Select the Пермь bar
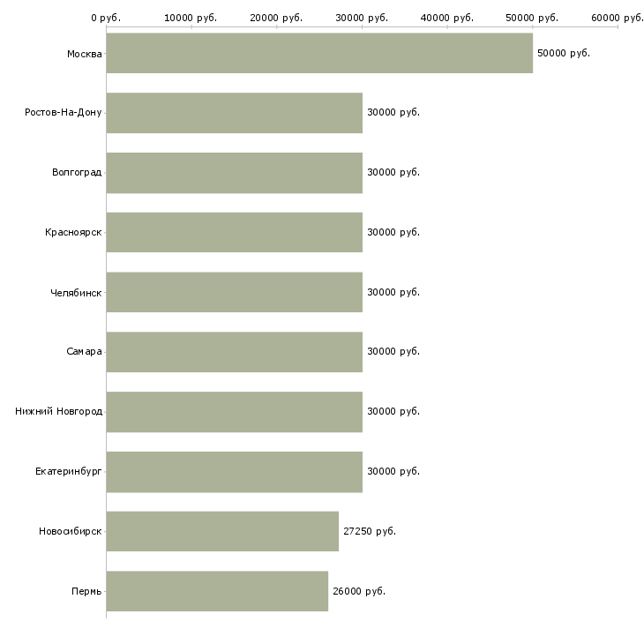644x644 pixels. [217, 591]
